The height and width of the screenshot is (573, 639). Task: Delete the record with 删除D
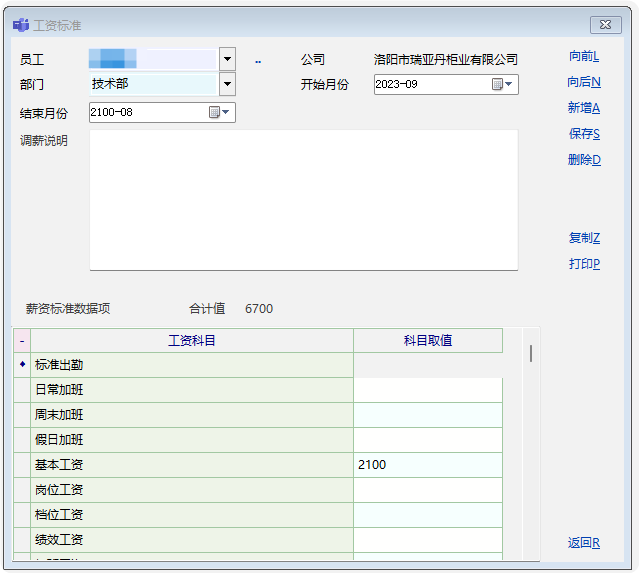point(583,160)
